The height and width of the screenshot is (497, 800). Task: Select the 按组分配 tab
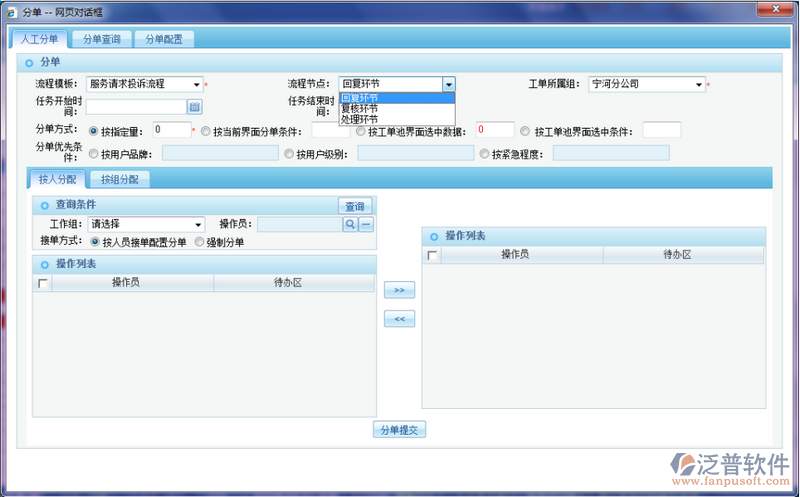click(x=119, y=180)
